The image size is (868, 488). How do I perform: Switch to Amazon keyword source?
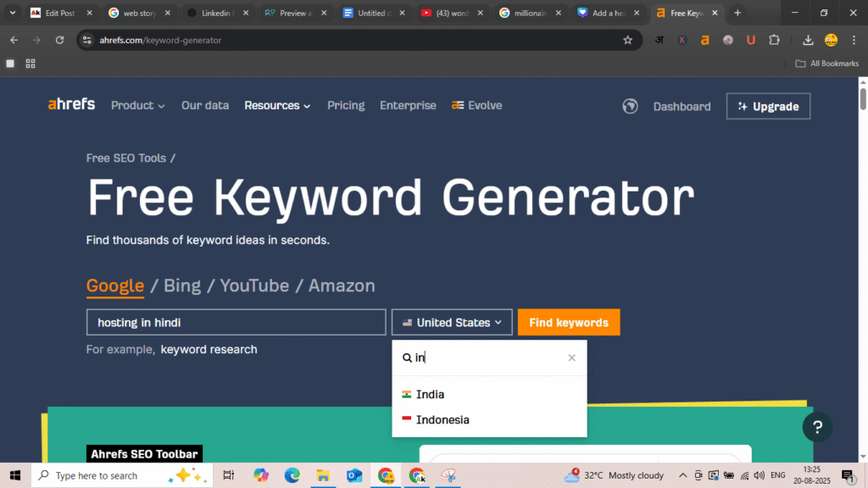coord(342,286)
